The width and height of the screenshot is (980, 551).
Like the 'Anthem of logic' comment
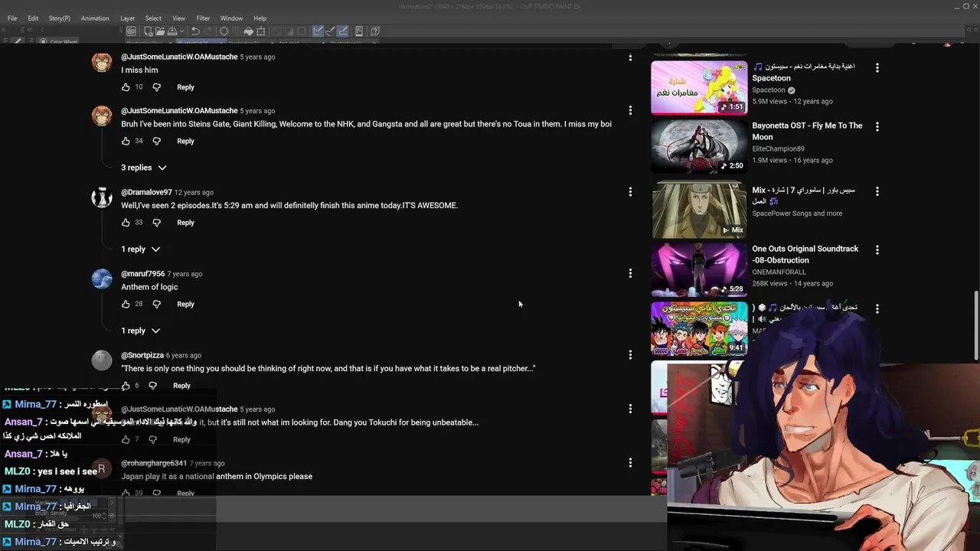tap(126, 305)
